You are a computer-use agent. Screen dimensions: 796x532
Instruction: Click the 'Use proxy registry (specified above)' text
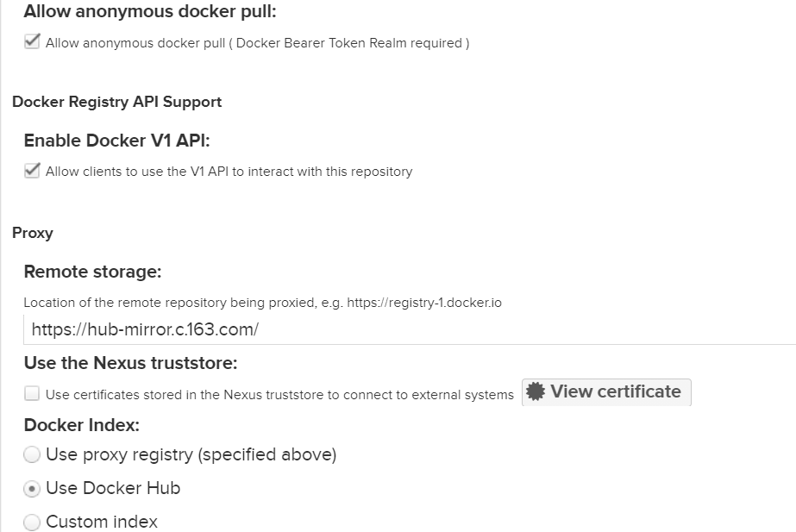click(x=191, y=454)
